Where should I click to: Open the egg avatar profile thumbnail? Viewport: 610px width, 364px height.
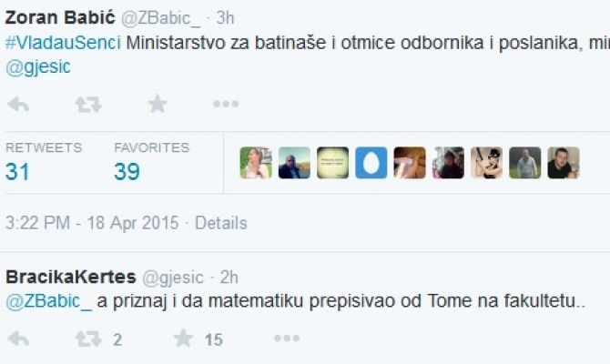pyautogui.click(x=371, y=163)
